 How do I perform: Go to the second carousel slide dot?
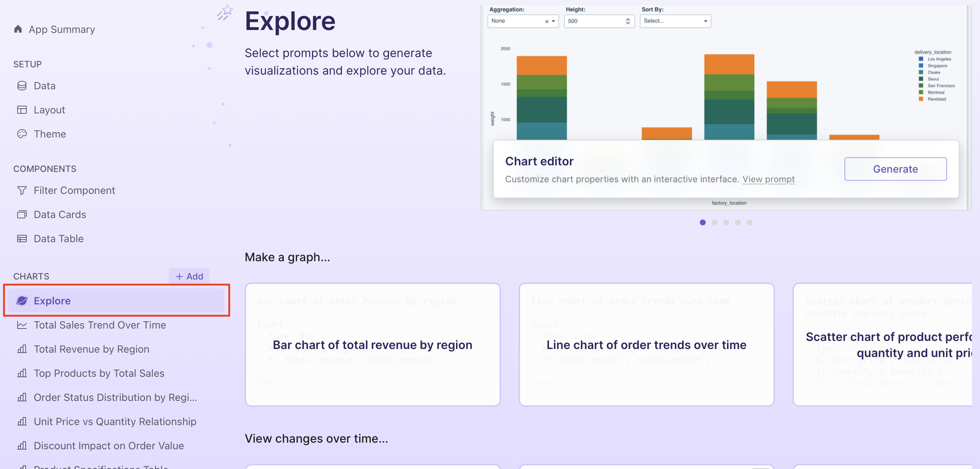point(714,222)
